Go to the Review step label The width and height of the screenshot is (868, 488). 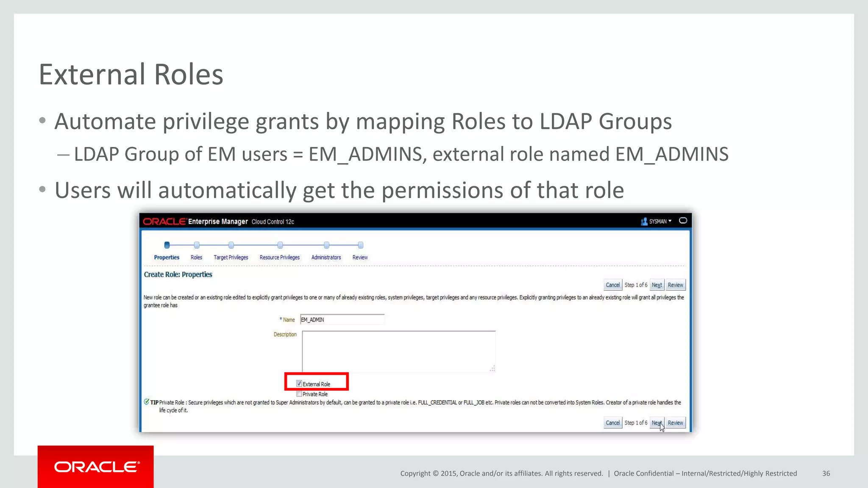click(360, 258)
